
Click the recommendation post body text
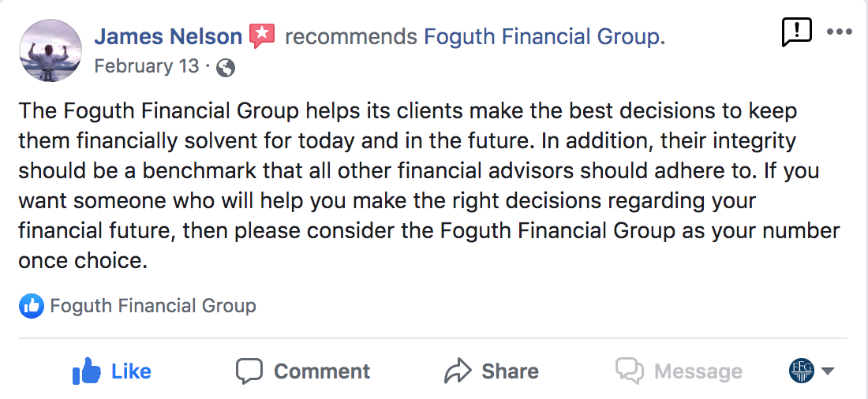pos(426,186)
